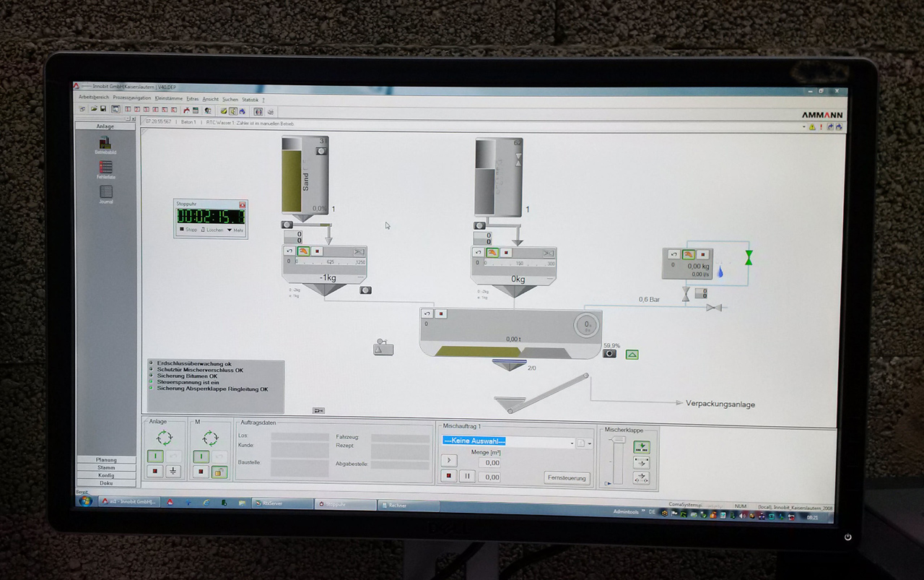Open the Suchen menu

230,99
